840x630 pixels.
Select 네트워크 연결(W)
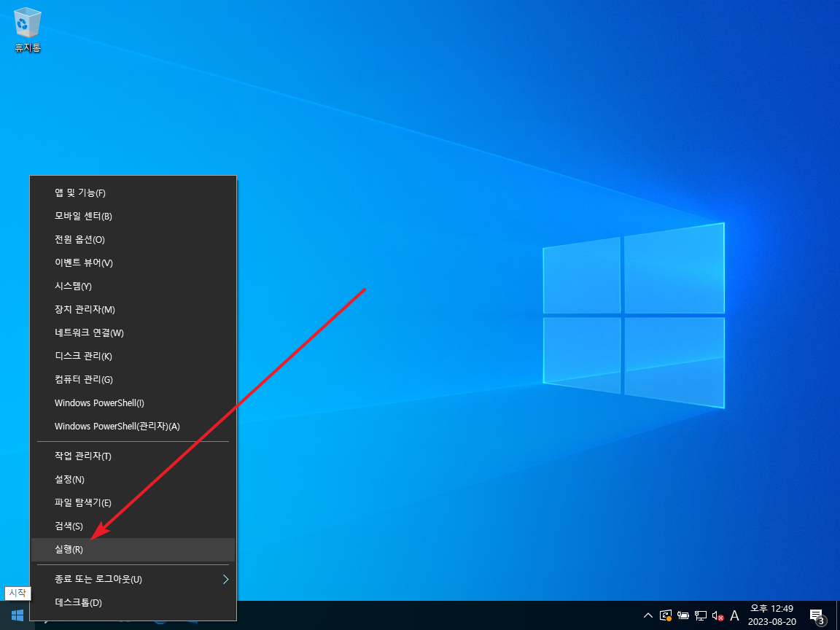[x=133, y=332]
